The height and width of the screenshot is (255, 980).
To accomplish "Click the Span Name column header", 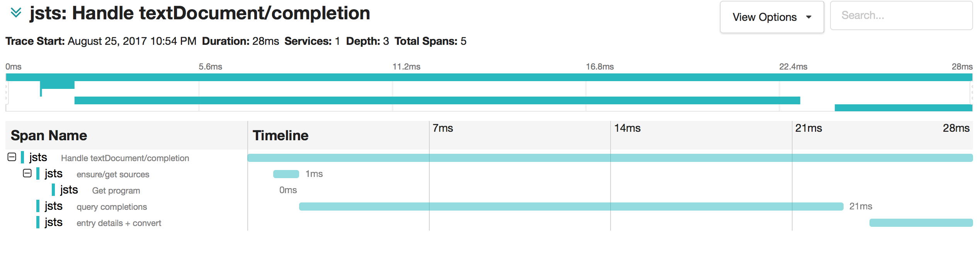I will 49,136.
